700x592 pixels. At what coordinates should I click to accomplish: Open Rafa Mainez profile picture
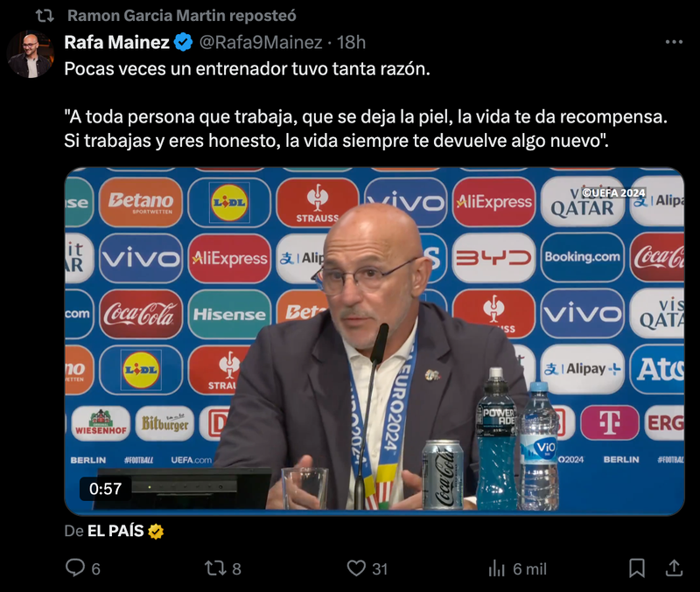[31, 54]
